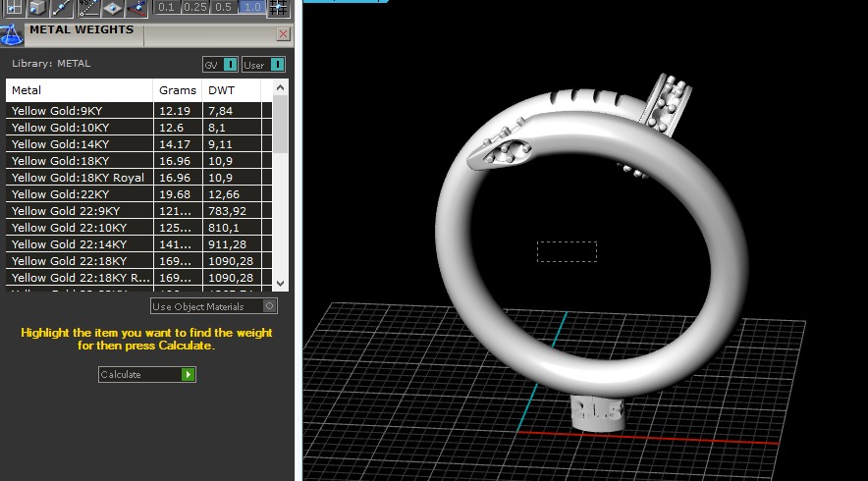Image resolution: width=868 pixels, height=481 pixels.
Task: Select the Yellow Gold:9KY row
Action: pyautogui.click(x=138, y=111)
